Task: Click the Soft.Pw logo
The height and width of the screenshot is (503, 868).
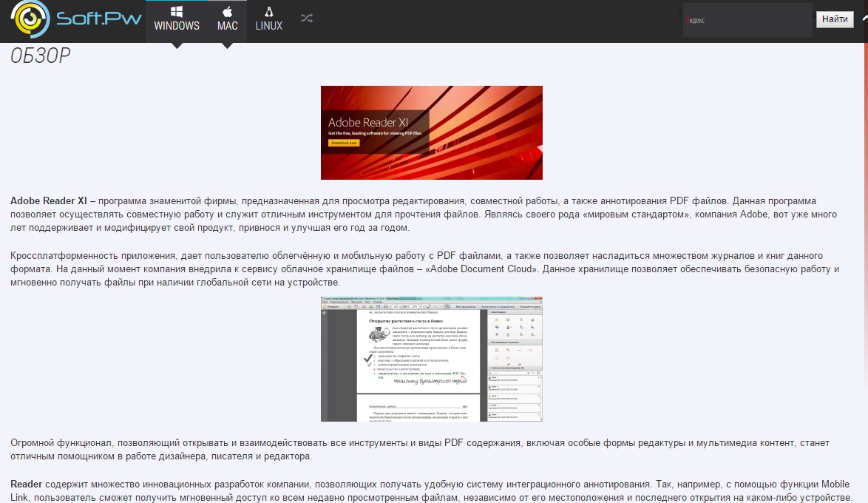Action: (76, 18)
